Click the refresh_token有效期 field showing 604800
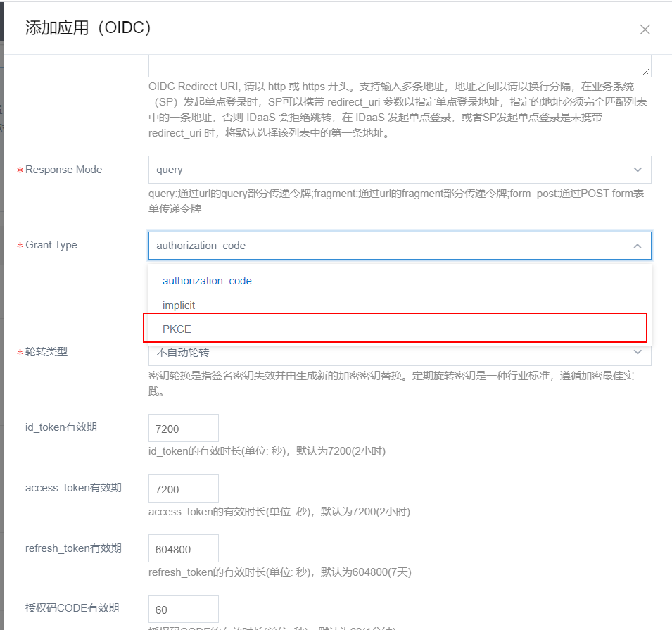The image size is (672, 630). (183, 549)
